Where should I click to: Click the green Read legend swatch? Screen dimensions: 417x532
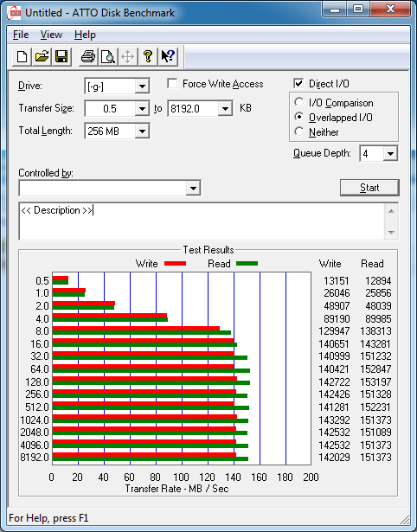[x=247, y=263]
